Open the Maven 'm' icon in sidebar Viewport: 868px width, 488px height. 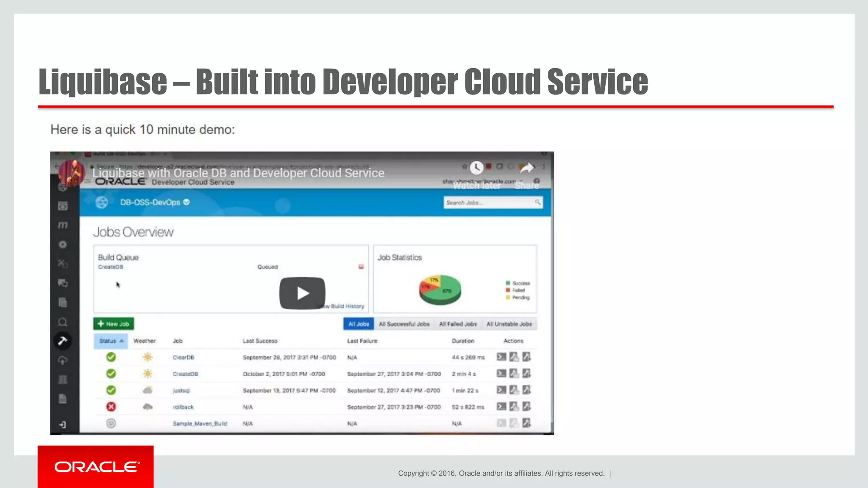pos(63,225)
